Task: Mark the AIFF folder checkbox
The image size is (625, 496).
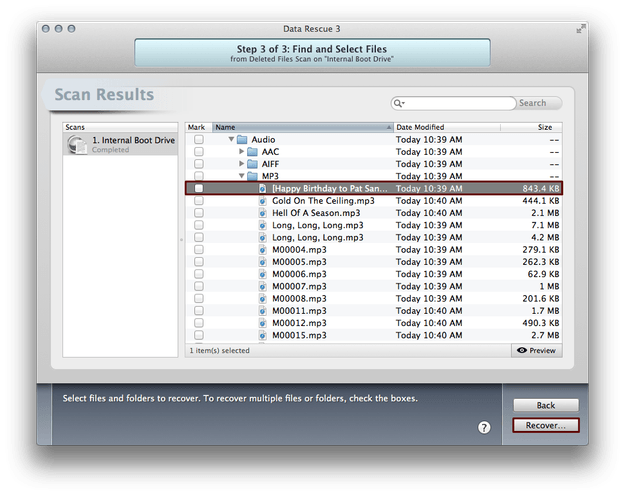Action: (x=199, y=164)
